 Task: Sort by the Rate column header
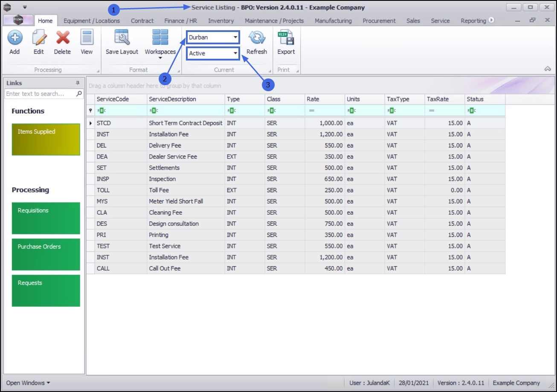click(x=325, y=99)
